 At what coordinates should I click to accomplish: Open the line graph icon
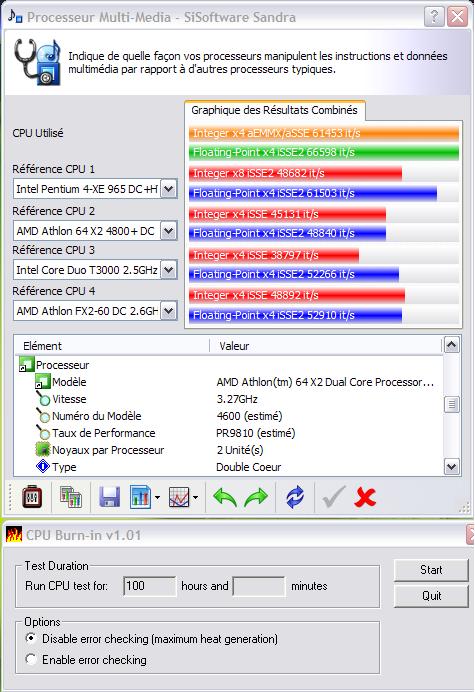(179, 497)
